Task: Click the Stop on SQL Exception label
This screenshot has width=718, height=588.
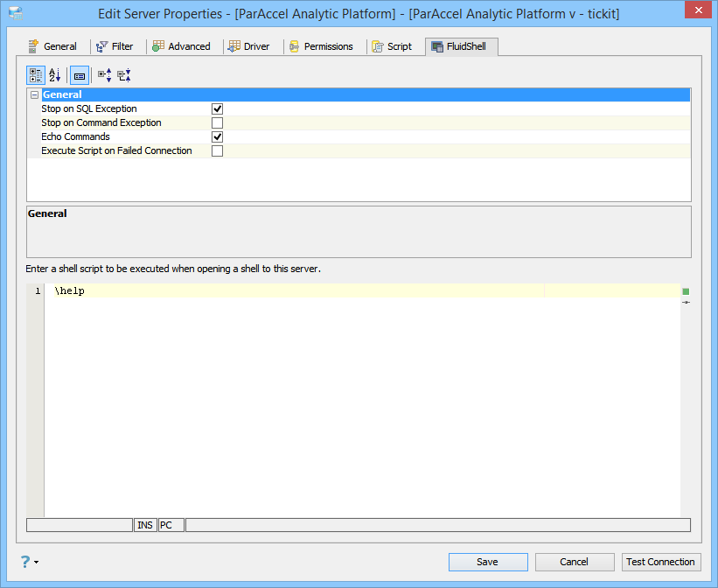Action: pyautogui.click(x=89, y=109)
